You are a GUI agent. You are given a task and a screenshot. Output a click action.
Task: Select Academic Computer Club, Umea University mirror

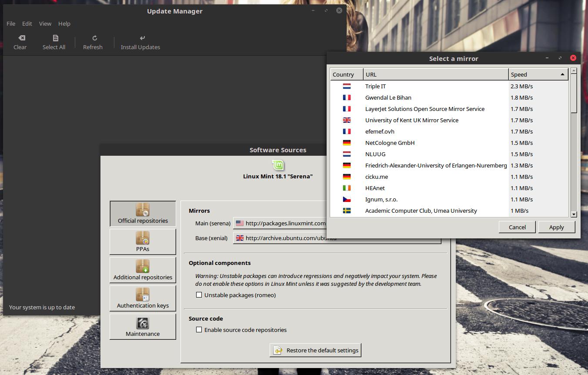pyautogui.click(x=449, y=211)
